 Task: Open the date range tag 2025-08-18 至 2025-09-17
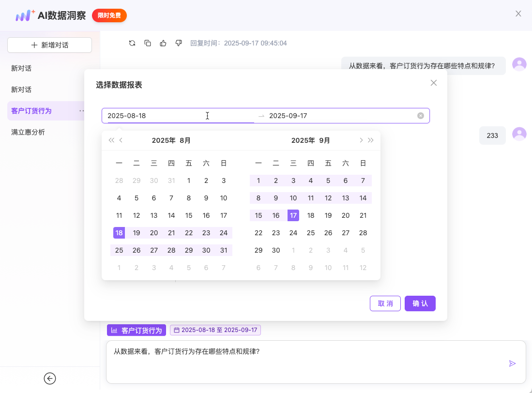click(215, 330)
